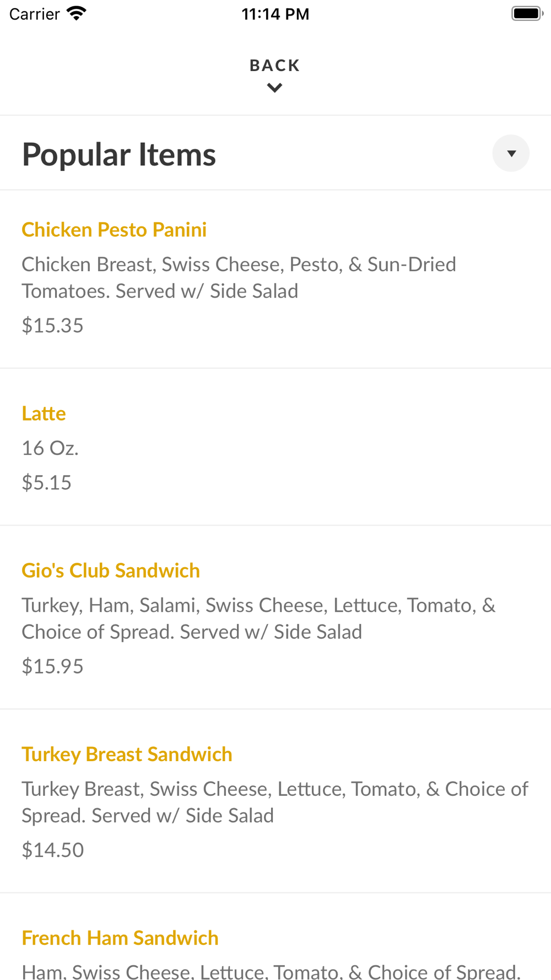Viewport: 551px width, 980px height.
Task: Click the Wi-Fi icon in status bar
Action: tap(77, 13)
